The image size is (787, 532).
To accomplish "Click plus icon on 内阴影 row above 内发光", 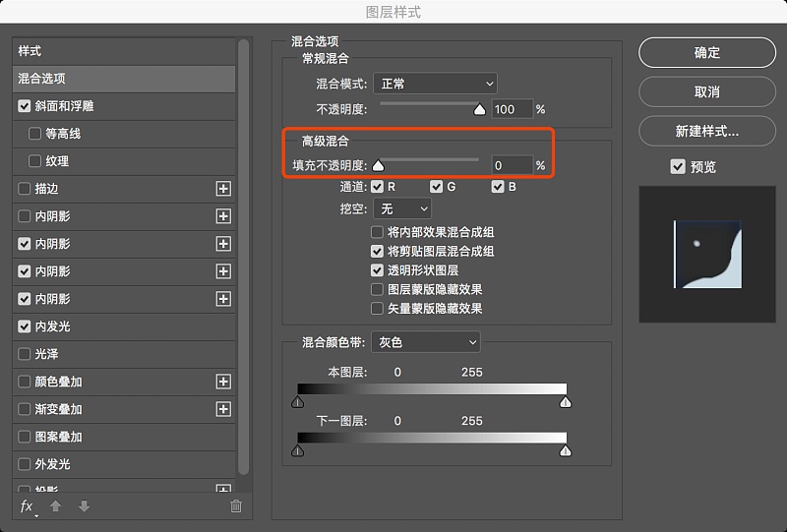I will pyautogui.click(x=223, y=299).
